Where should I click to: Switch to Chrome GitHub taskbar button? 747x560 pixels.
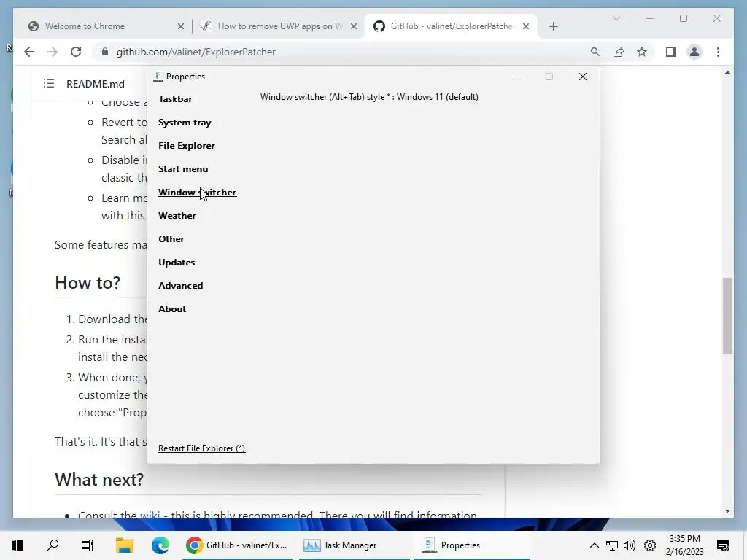tap(237, 545)
